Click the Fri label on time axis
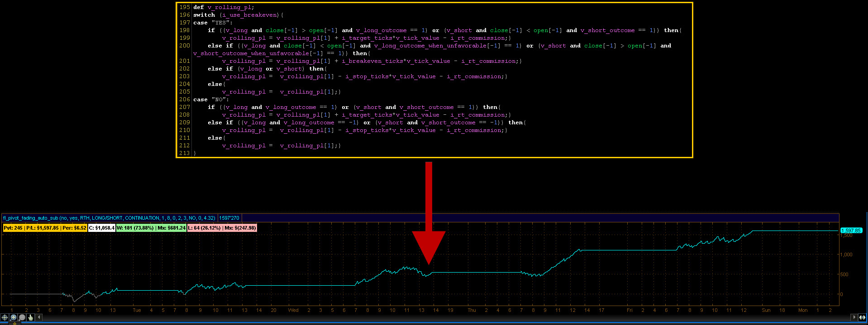Screen dimensions: 868x325 (x=630, y=310)
